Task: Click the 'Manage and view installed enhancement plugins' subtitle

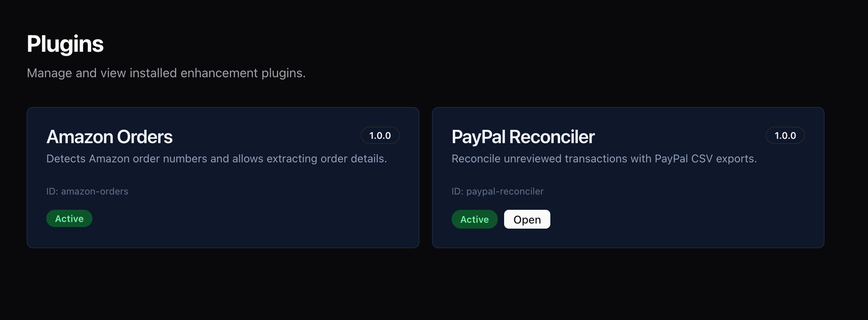Action: click(x=166, y=73)
